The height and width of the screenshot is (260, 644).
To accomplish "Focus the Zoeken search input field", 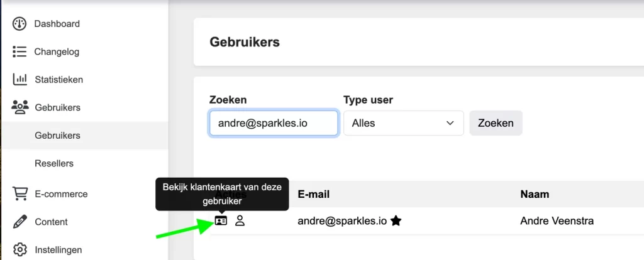I will [274, 123].
